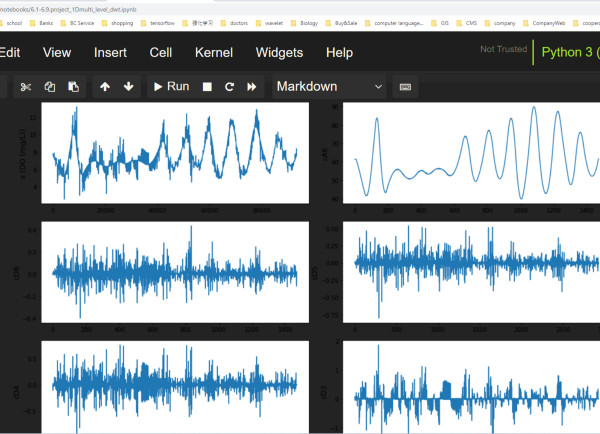600x434 pixels.
Task: Interrupt the kernel with stop icon
Action: click(x=207, y=87)
